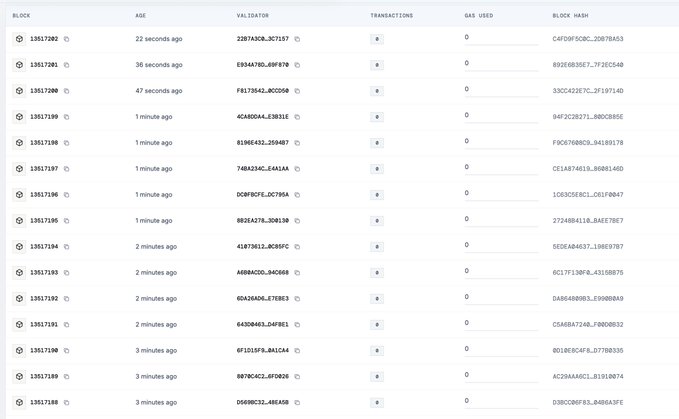679x419 pixels.
Task: Click the AGE column header
Action: point(141,16)
